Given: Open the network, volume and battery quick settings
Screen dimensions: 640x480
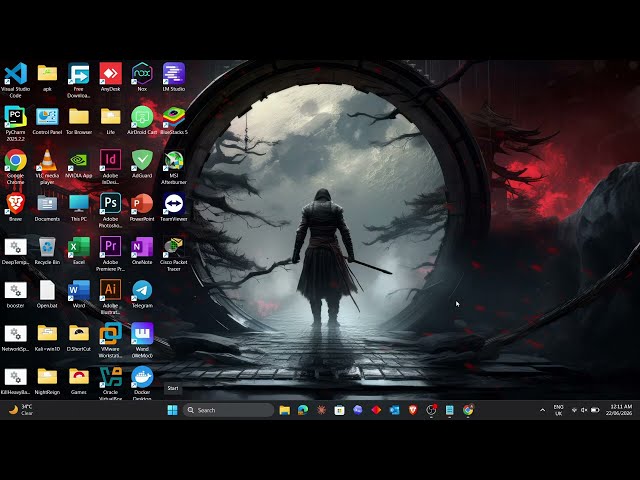Looking at the screenshot, I should pyautogui.click(x=585, y=410).
